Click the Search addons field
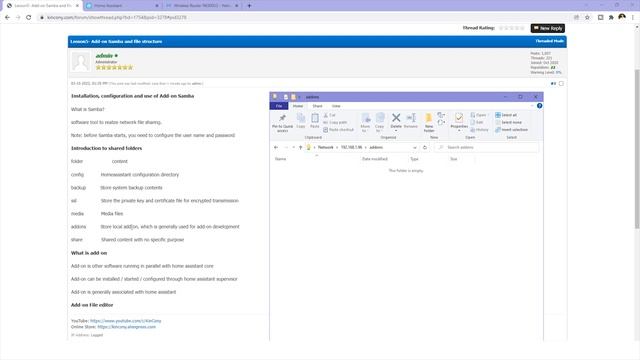Image resolution: width=640 pixels, height=360 pixels. (x=486, y=147)
